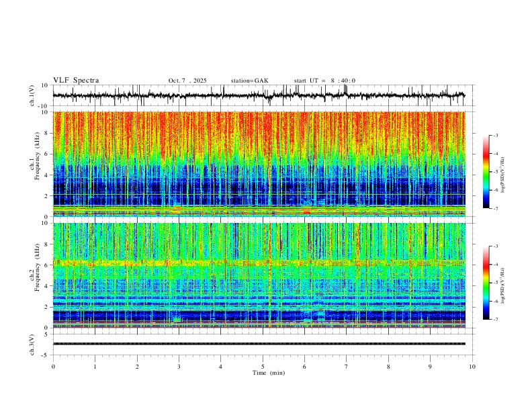Click time axis tick label "7"
This screenshot has height=411, width=532.
pos(347,367)
